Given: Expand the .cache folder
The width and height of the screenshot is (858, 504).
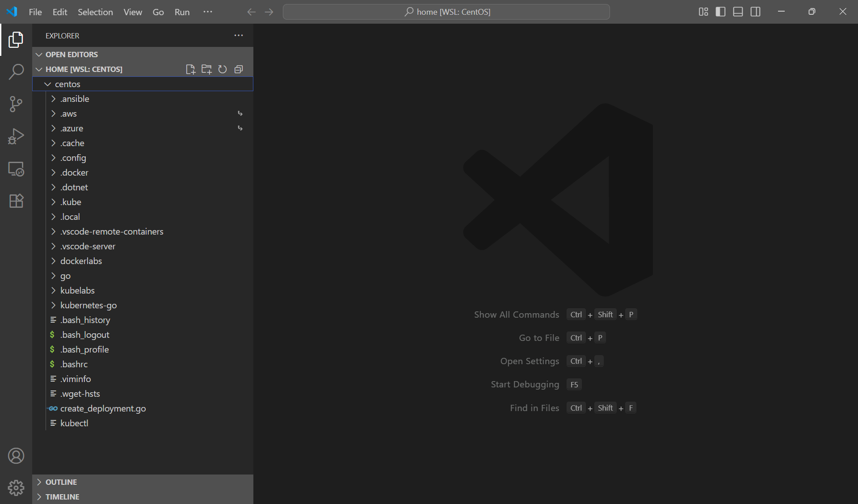Looking at the screenshot, I should pyautogui.click(x=143, y=143).
